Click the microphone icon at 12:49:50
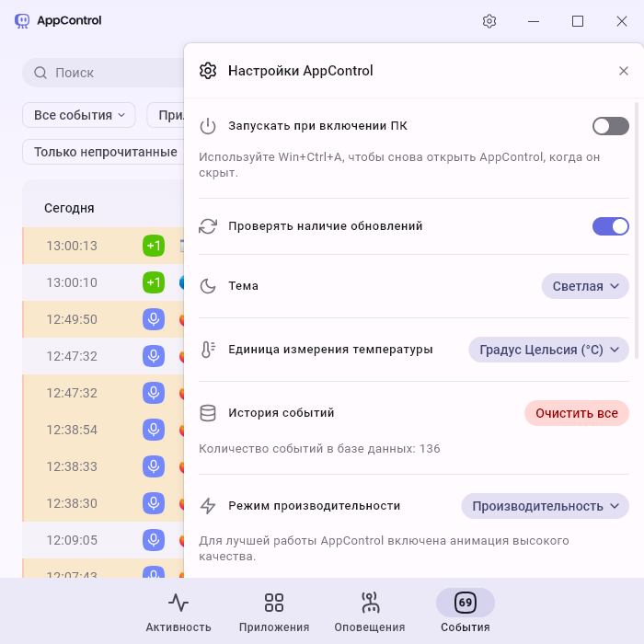The height and width of the screenshot is (644, 644). coord(154,319)
